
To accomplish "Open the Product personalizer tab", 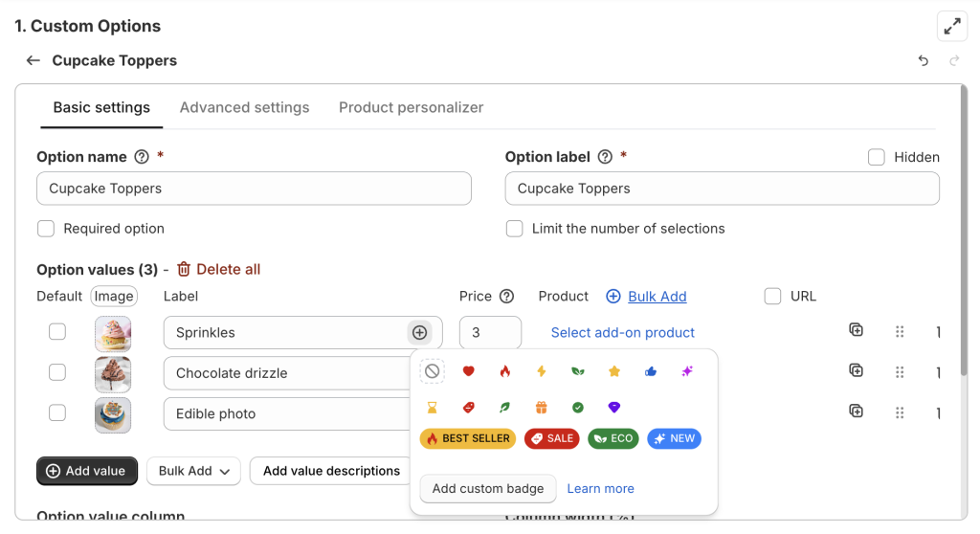I will tap(411, 107).
